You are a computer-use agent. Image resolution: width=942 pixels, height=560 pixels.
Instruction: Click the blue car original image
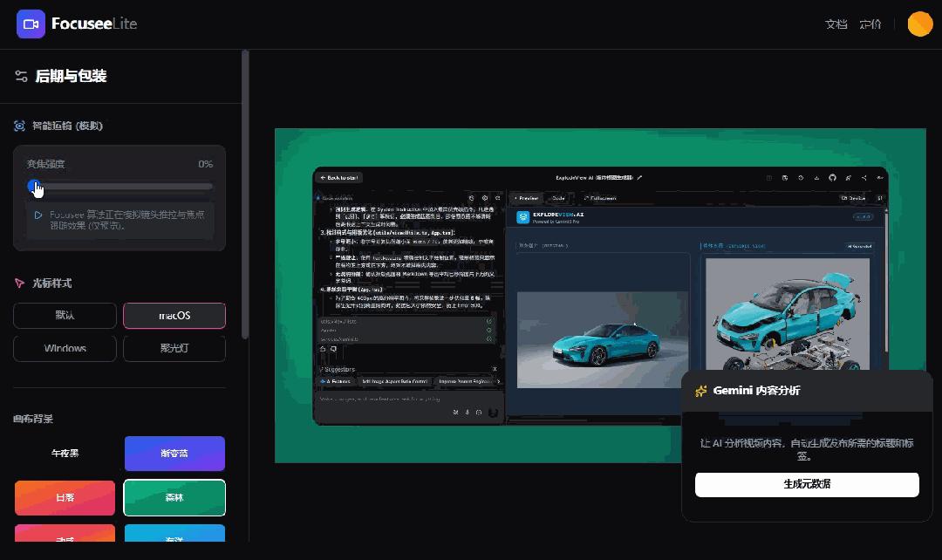[603, 339]
